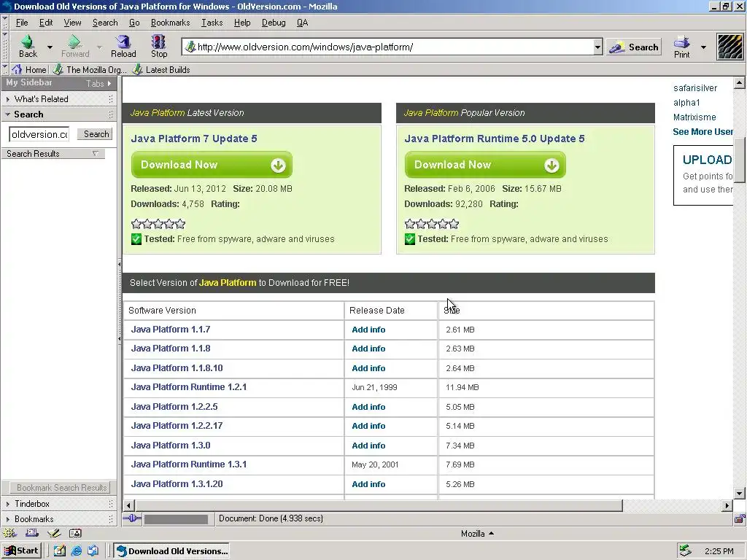The image size is (747, 560).
Task: Launch Outlook Express from quick launch
Action: [x=93, y=551]
